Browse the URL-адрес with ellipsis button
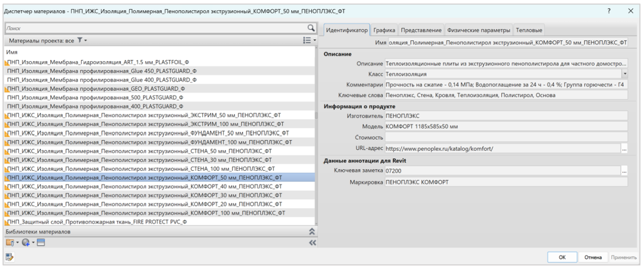 coord(624,149)
